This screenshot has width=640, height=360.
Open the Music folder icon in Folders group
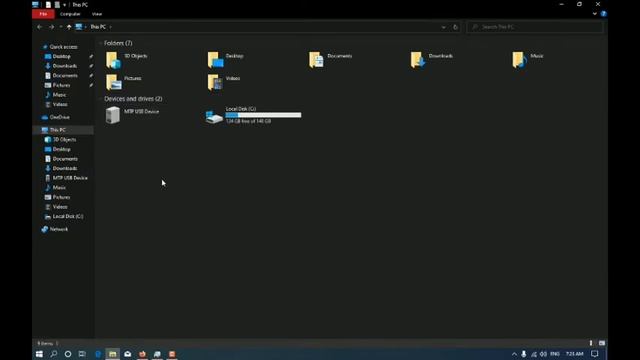[520, 60]
